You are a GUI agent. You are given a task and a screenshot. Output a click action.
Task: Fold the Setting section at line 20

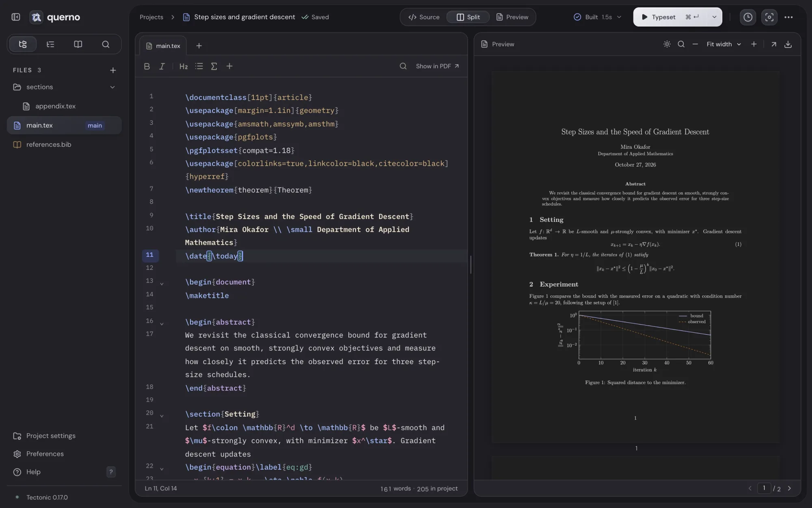click(x=162, y=416)
